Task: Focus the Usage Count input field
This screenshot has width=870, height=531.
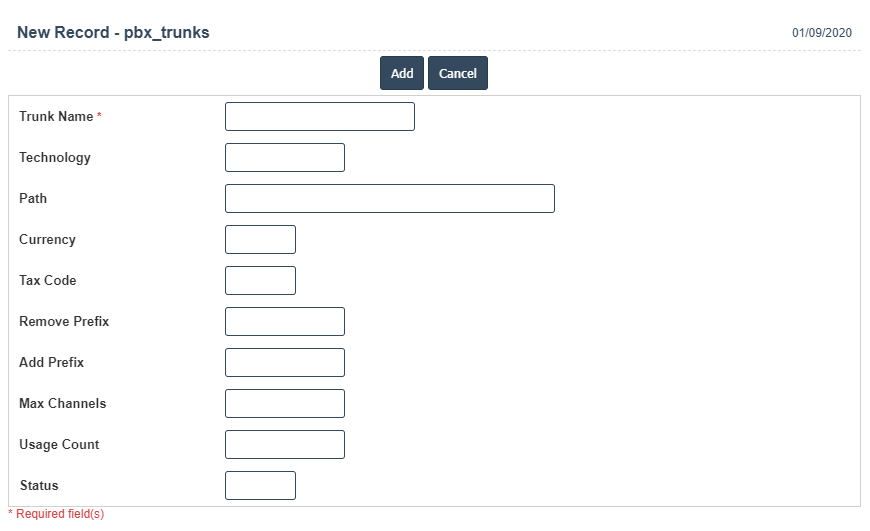Action: click(x=285, y=445)
